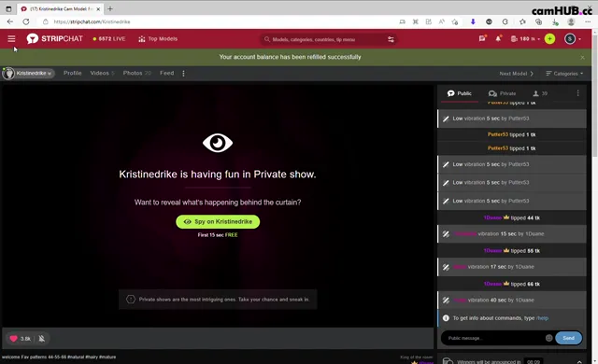Click the page vertical scrollbar
This screenshot has width=598, height=364.
[x=594, y=95]
